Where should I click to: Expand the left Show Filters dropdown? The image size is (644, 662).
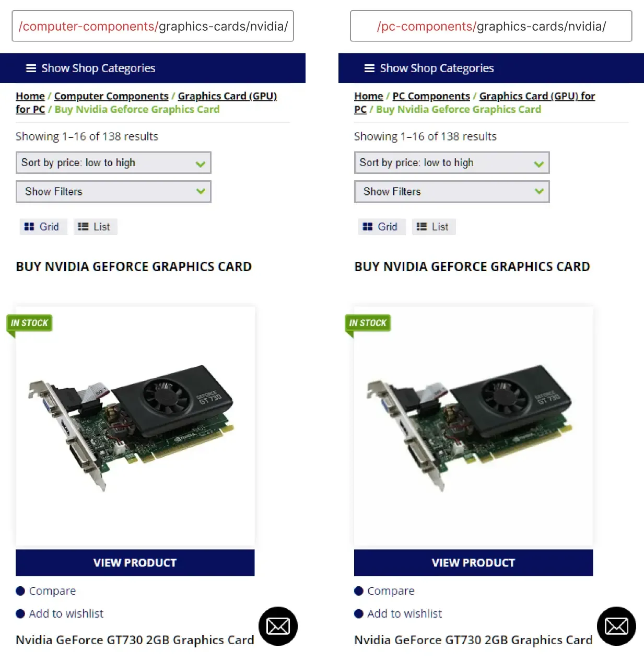(x=113, y=191)
